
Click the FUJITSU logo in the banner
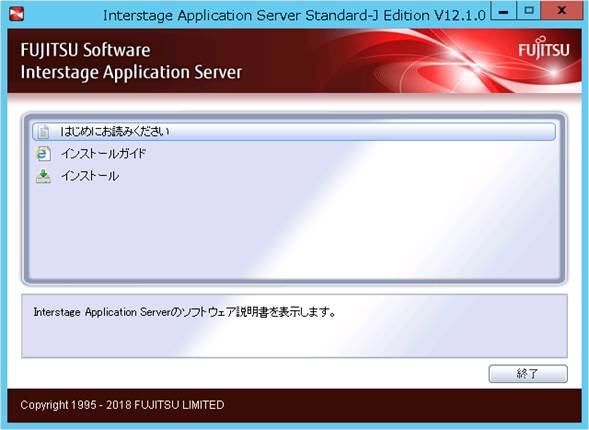[x=544, y=48]
